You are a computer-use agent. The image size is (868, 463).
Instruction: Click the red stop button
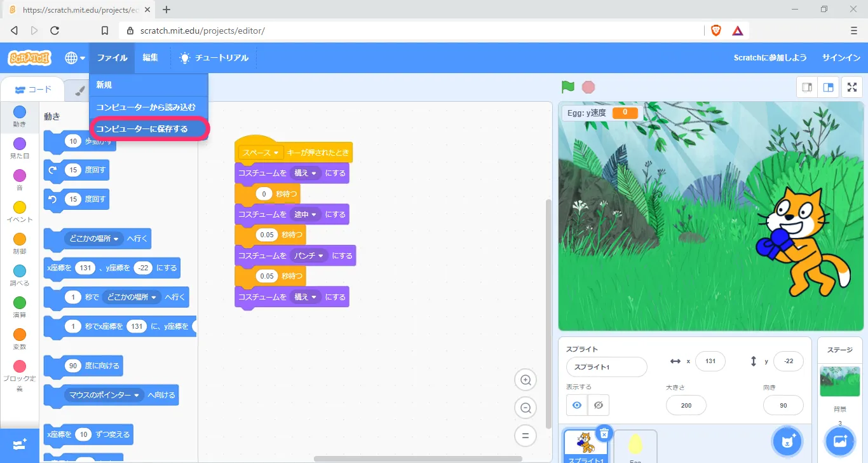coord(588,87)
